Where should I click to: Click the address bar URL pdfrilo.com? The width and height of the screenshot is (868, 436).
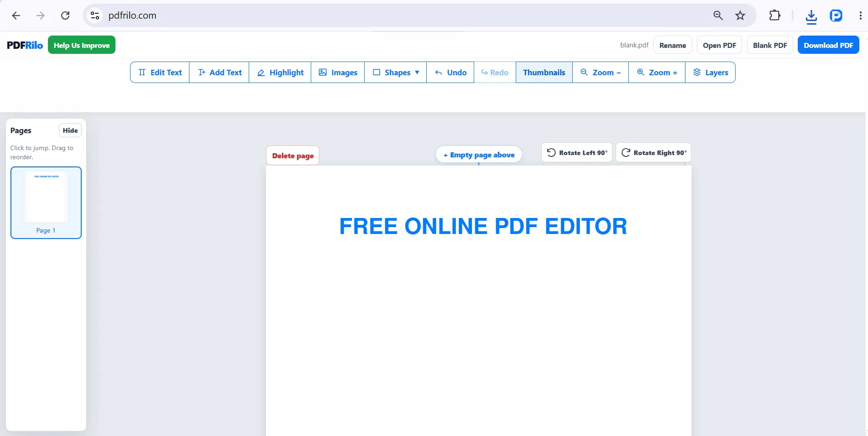pyautogui.click(x=132, y=16)
